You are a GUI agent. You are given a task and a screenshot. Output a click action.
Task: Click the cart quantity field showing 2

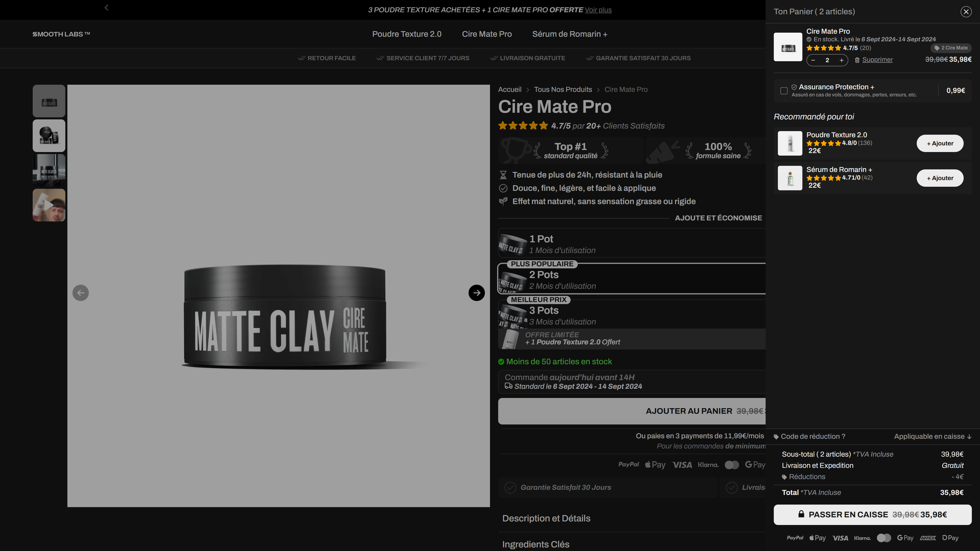click(x=827, y=60)
